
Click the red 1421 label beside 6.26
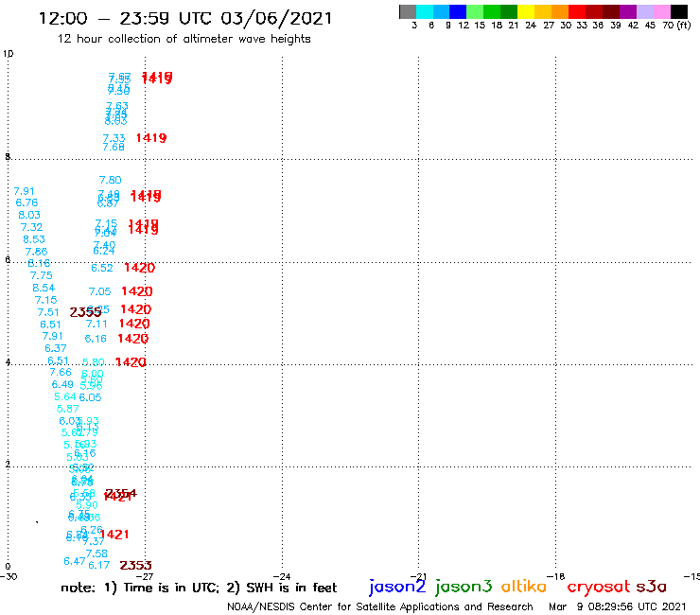tap(114, 535)
